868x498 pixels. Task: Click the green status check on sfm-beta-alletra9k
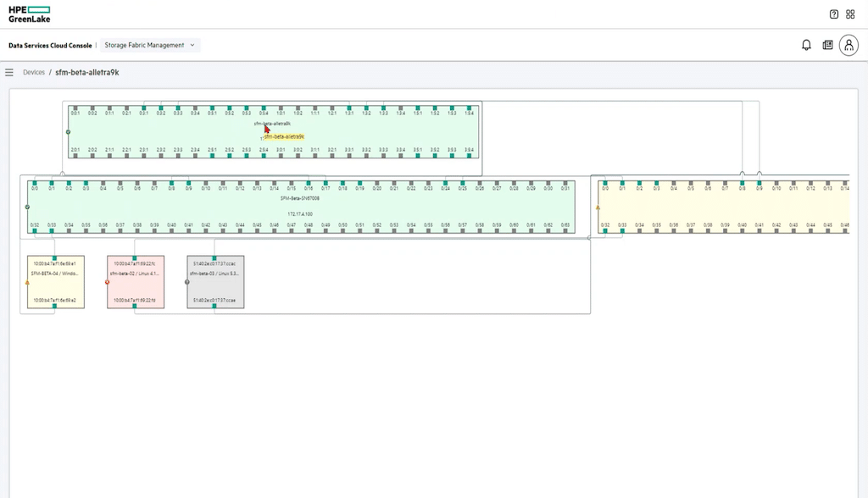[x=68, y=132]
